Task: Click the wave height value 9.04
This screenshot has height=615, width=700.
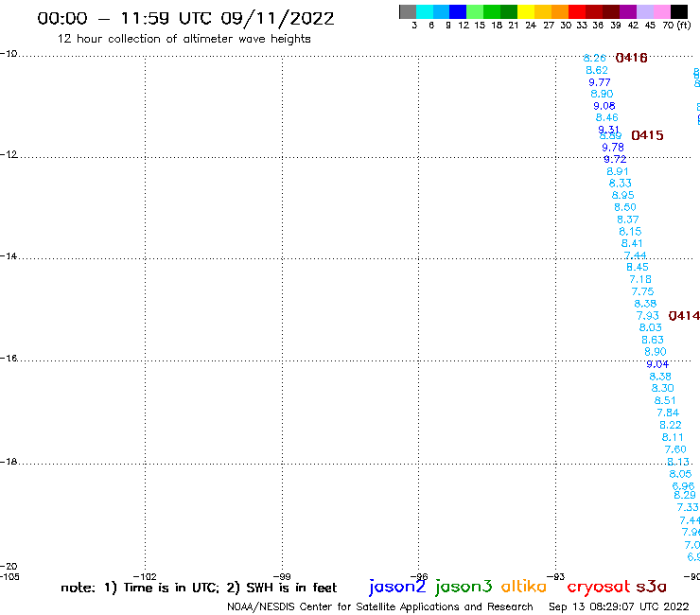Action: point(657,364)
